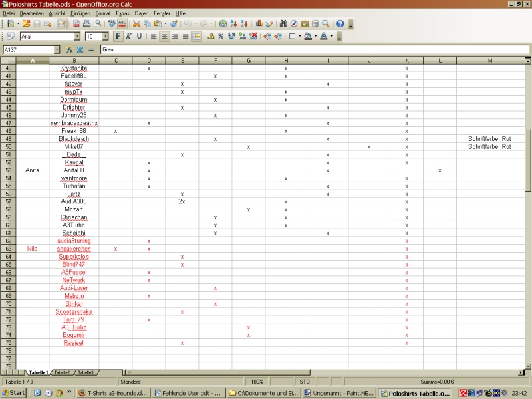Copy selection with the Copy icon
Screen dimensions: 532x399
147,24
